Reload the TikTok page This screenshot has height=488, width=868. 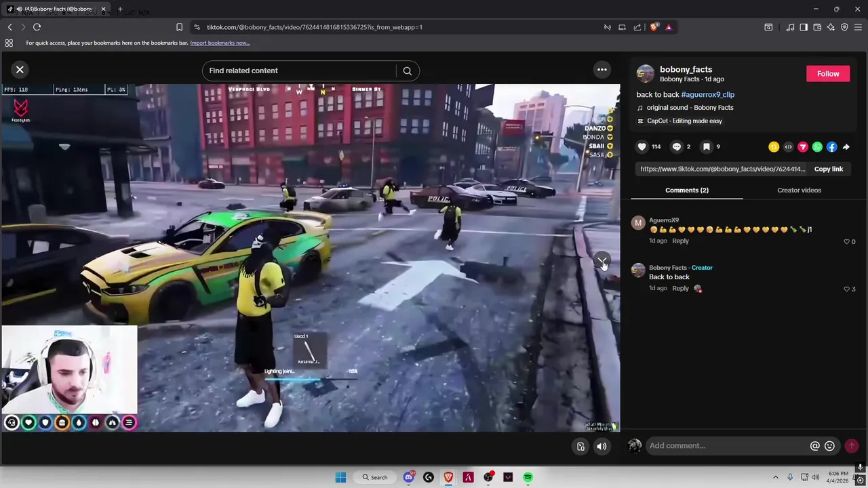point(37,27)
